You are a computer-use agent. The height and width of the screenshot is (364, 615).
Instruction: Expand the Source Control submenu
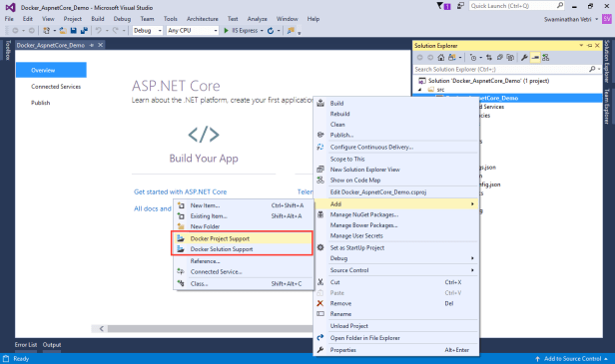point(472,270)
